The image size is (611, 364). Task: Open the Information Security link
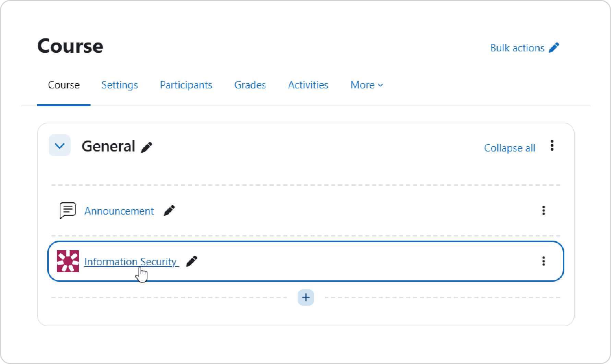pos(130,262)
